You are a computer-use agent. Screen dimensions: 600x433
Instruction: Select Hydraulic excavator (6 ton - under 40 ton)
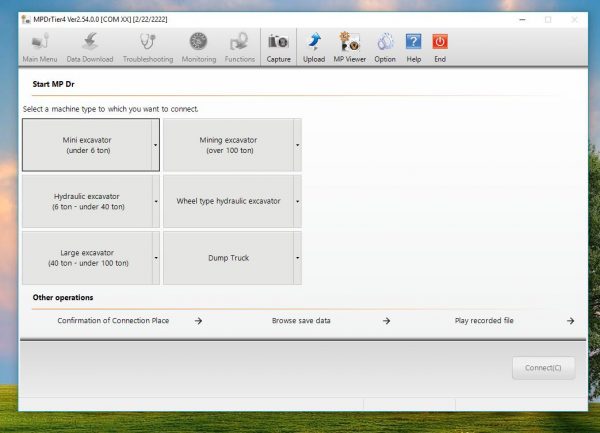[87, 201]
